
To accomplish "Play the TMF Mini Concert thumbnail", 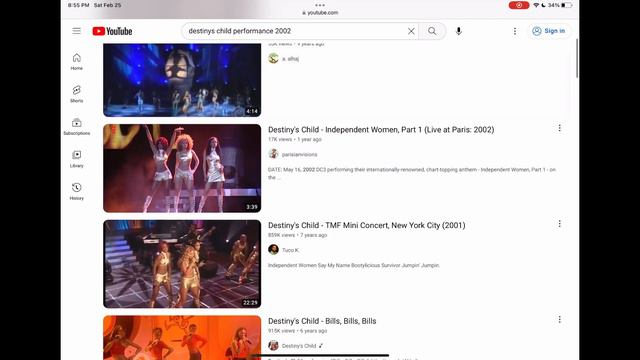I will tap(182, 264).
